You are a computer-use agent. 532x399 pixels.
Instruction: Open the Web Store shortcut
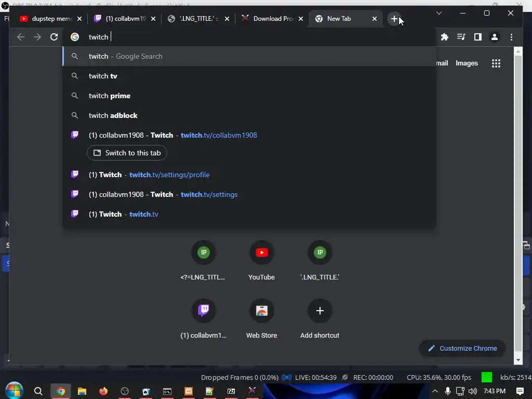click(262, 318)
